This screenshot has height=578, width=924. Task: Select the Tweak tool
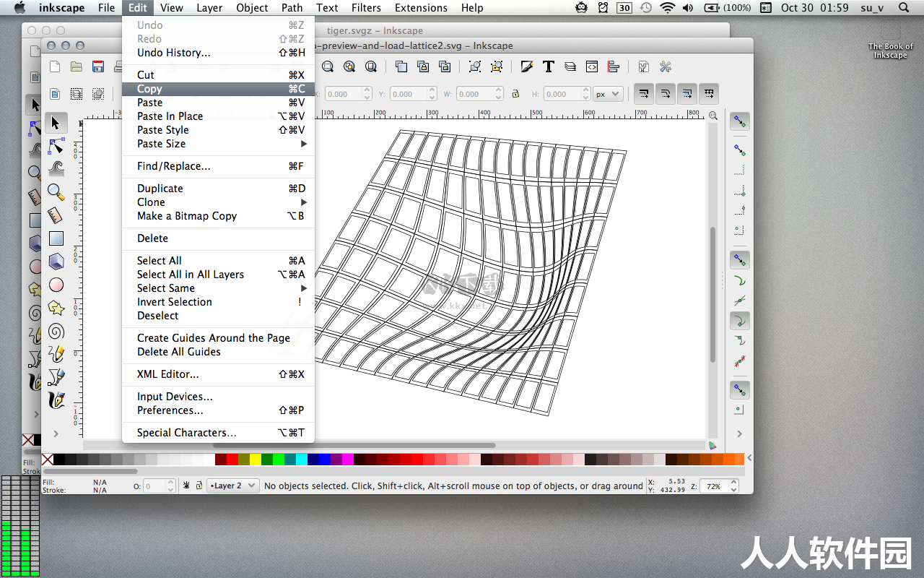point(56,169)
